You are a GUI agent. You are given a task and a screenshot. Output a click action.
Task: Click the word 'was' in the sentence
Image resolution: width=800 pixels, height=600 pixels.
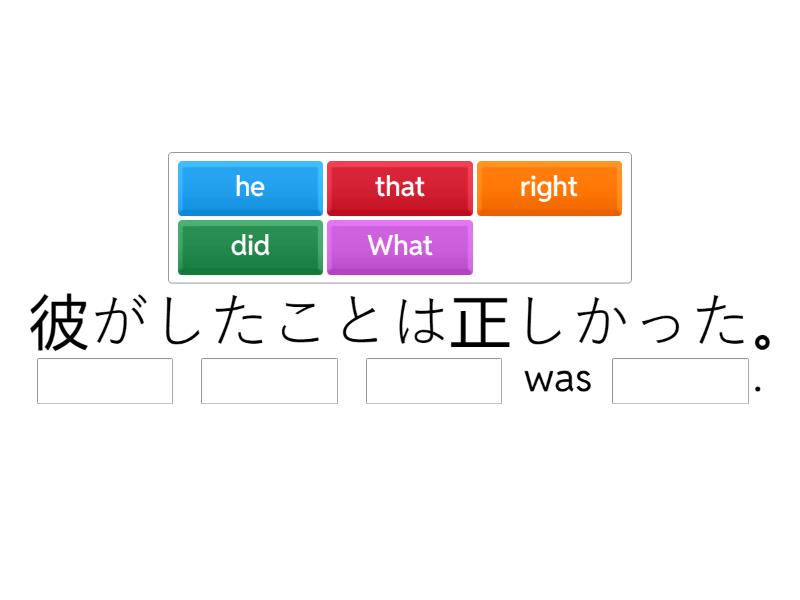pyautogui.click(x=558, y=381)
